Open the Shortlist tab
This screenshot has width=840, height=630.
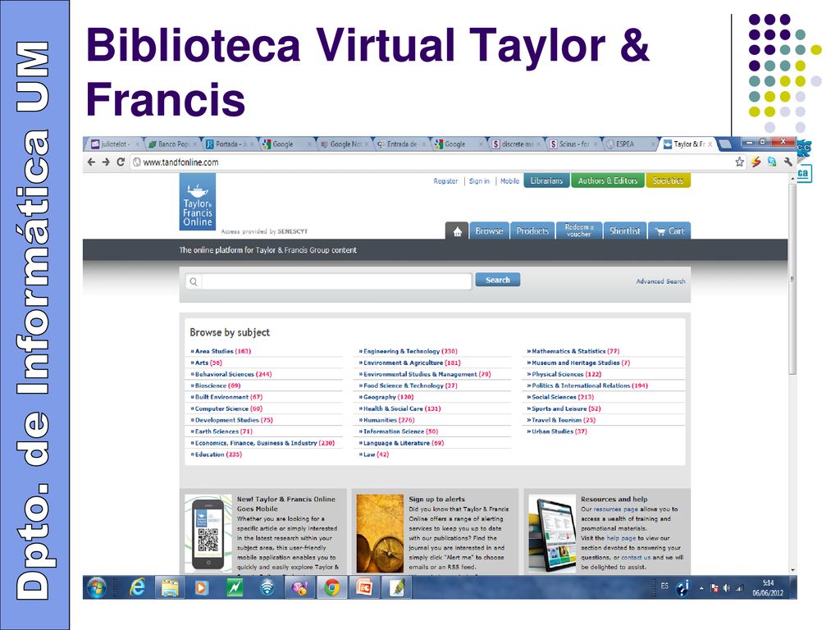click(x=624, y=231)
